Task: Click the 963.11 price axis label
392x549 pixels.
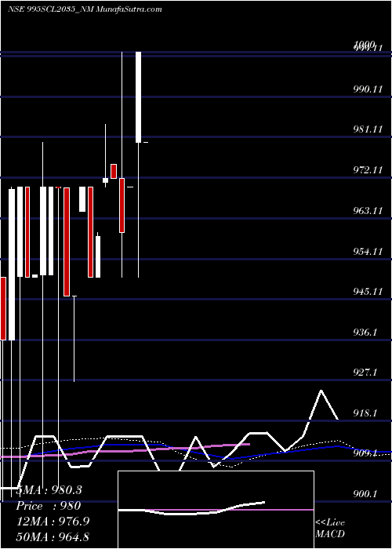Action: [x=368, y=211]
